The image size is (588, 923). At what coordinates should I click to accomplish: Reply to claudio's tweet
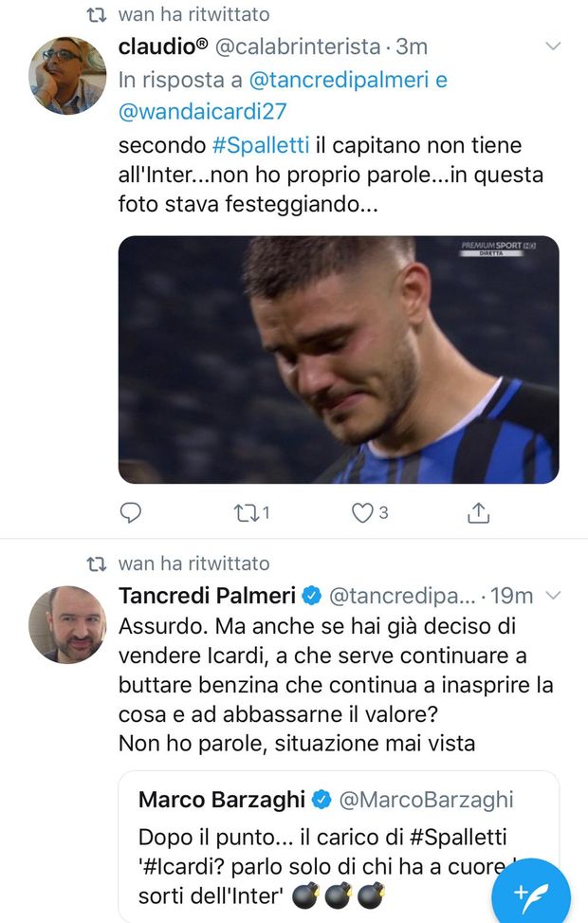coord(131,512)
